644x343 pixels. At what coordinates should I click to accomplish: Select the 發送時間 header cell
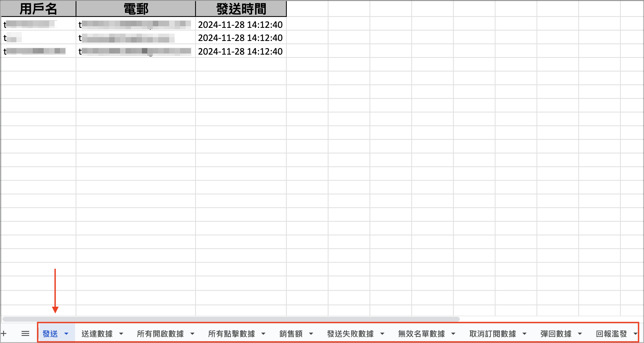[x=241, y=9]
